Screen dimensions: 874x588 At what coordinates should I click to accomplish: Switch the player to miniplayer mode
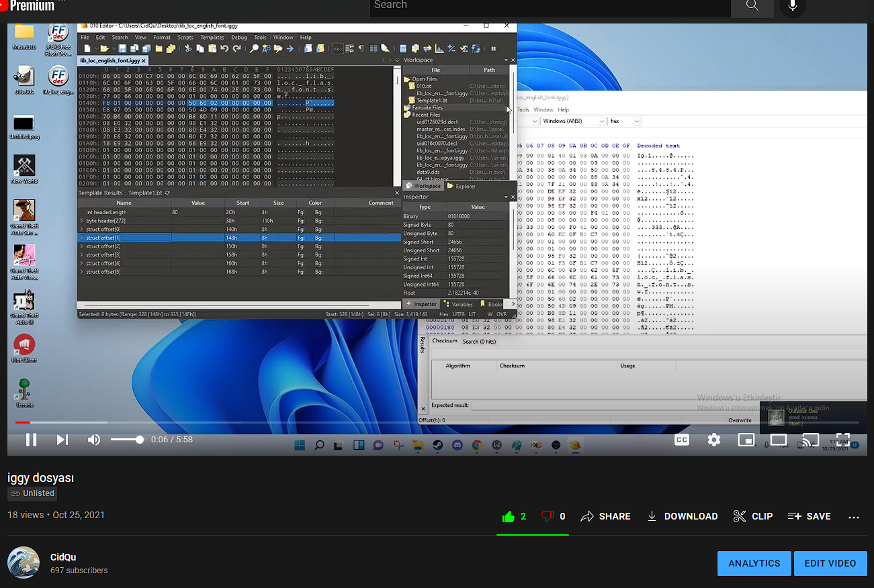[746, 440]
